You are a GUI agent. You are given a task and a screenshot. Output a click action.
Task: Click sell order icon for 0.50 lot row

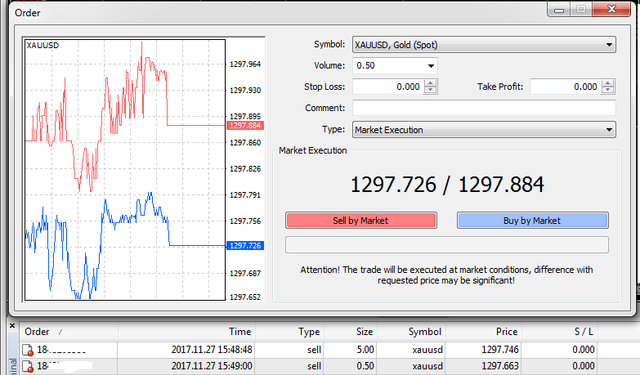click(28, 366)
